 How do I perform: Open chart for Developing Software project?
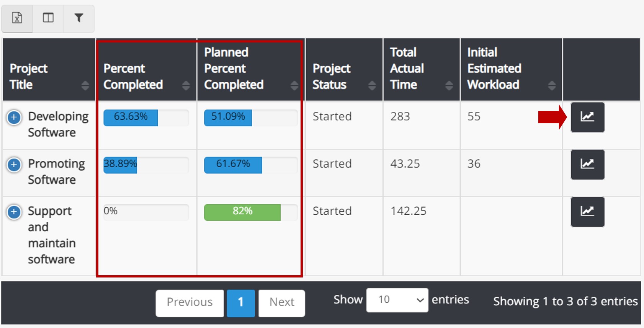tap(587, 117)
